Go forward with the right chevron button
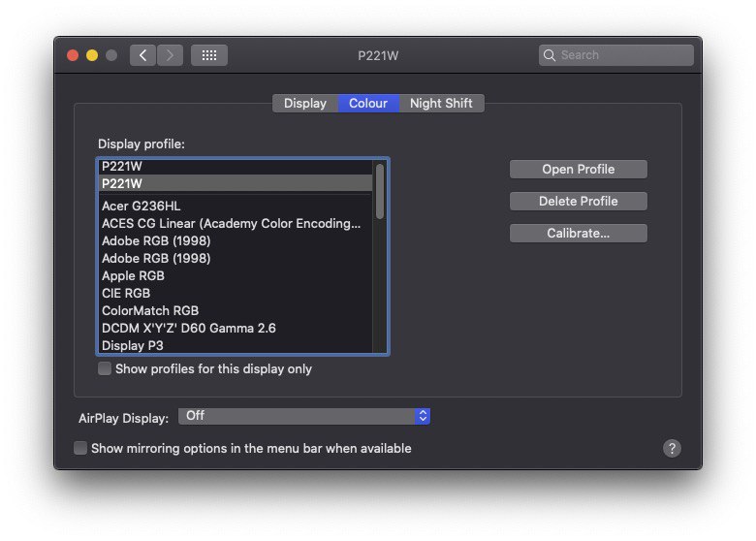The image size is (756, 541). click(170, 55)
